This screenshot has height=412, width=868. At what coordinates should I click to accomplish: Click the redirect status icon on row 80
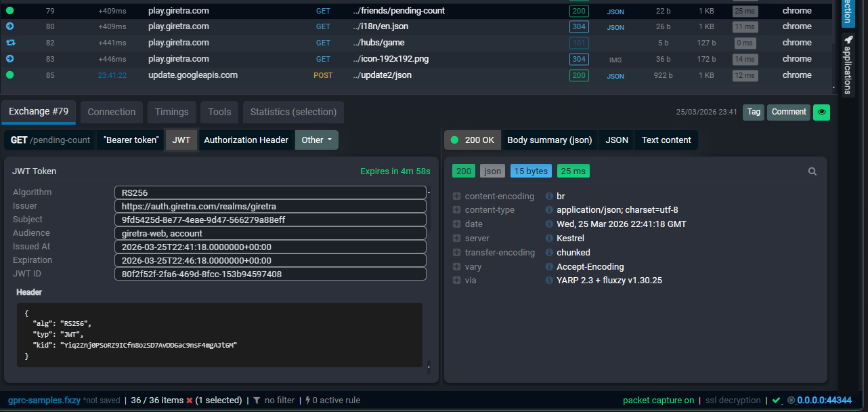pyautogui.click(x=8, y=26)
